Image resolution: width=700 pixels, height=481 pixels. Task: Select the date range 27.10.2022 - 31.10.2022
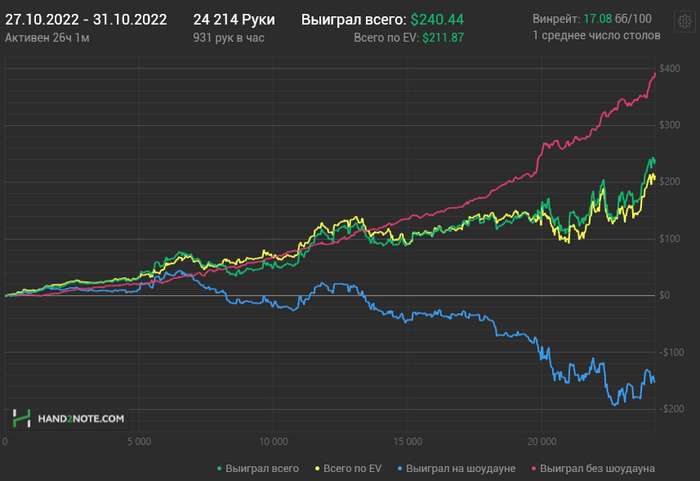point(86,20)
